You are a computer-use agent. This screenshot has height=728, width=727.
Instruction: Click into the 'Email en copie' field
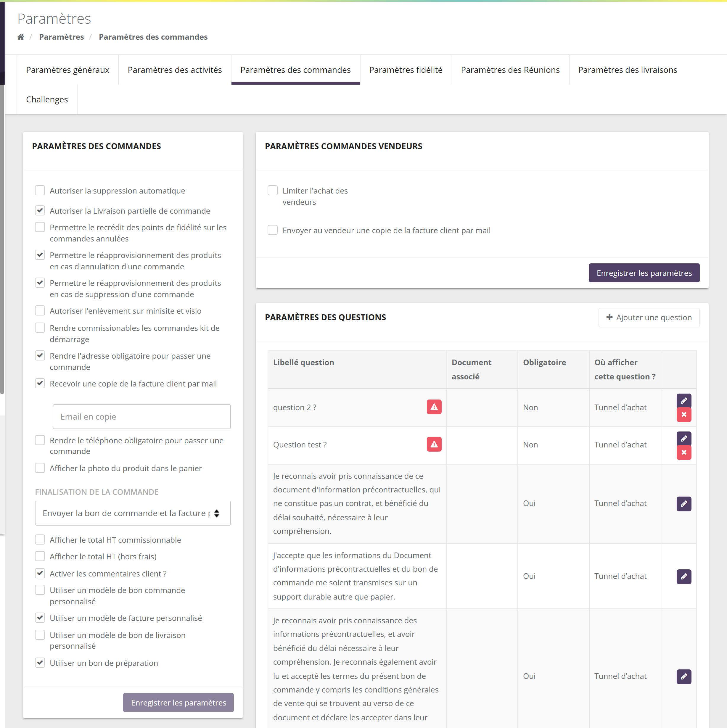(142, 417)
